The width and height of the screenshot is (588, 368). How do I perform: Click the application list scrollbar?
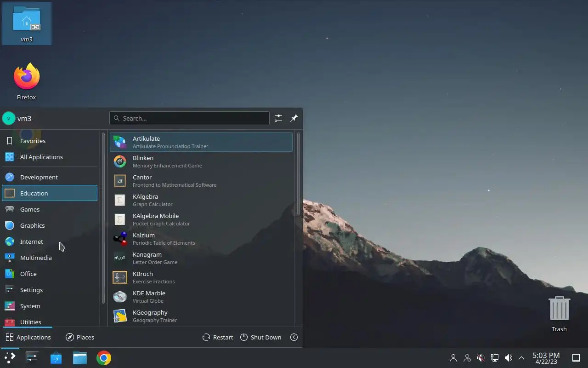tap(299, 174)
